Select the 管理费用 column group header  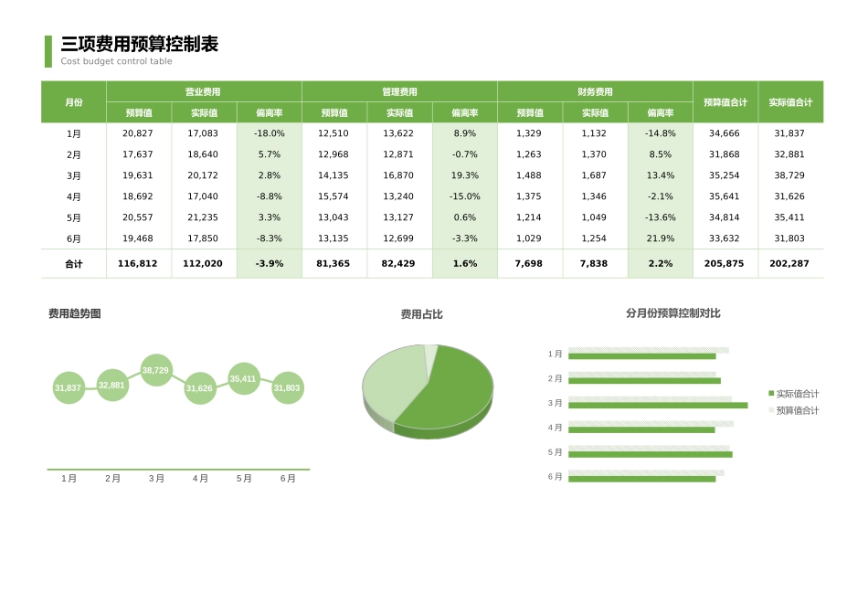click(x=399, y=91)
